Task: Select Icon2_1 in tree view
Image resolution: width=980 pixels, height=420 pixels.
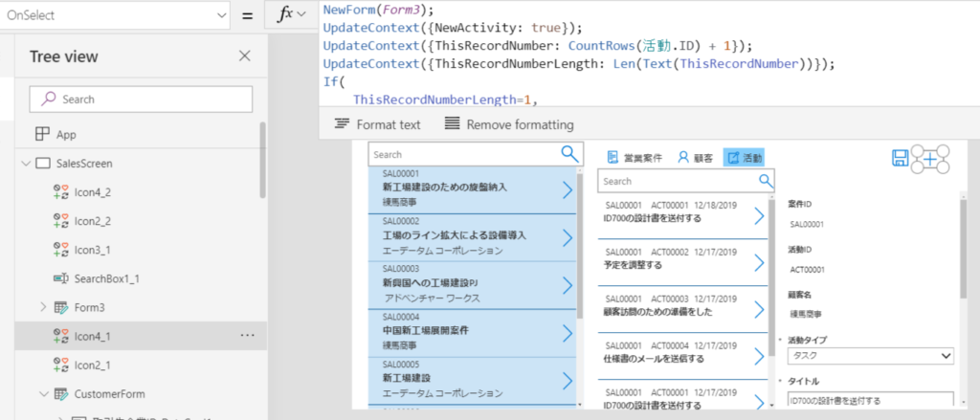Action: click(x=93, y=365)
